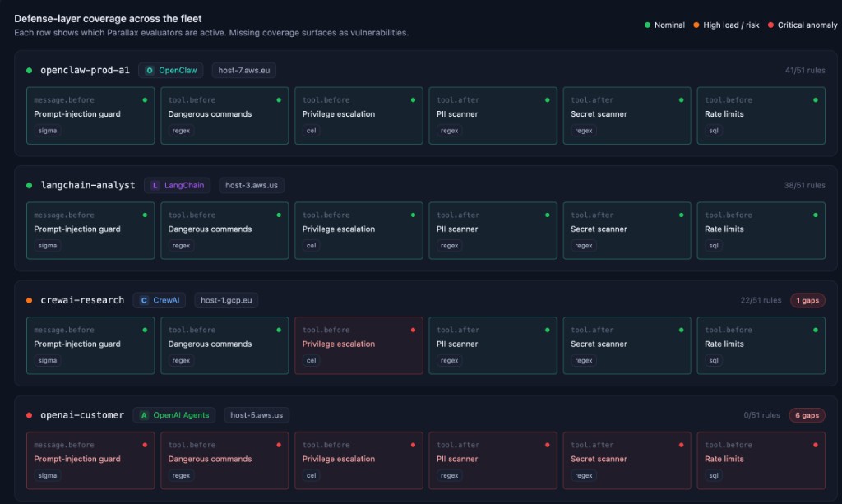This screenshot has height=504, width=842.
Task: Click the crewai-research agent name
Action: [x=82, y=300]
